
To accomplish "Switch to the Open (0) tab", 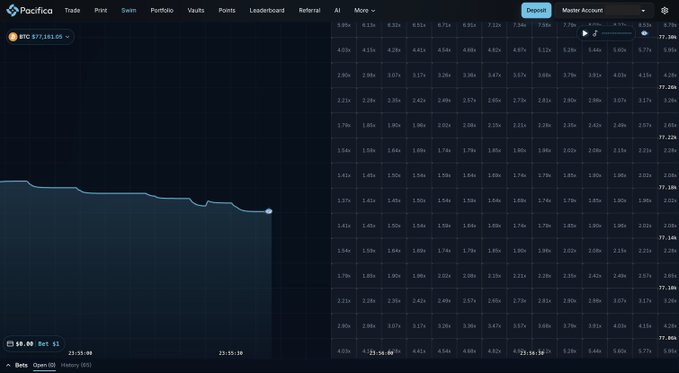I will (x=44, y=366).
